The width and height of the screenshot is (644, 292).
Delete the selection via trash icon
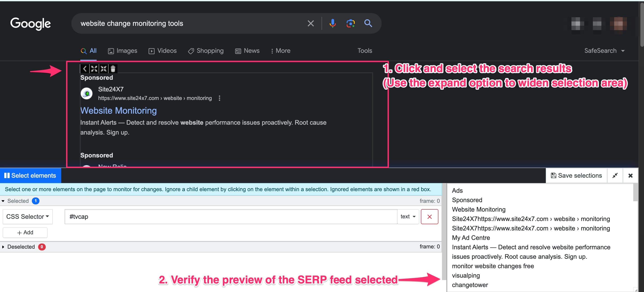point(113,69)
